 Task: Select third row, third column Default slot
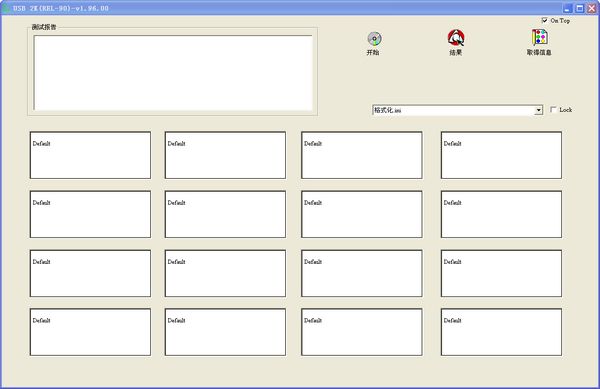pos(362,273)
